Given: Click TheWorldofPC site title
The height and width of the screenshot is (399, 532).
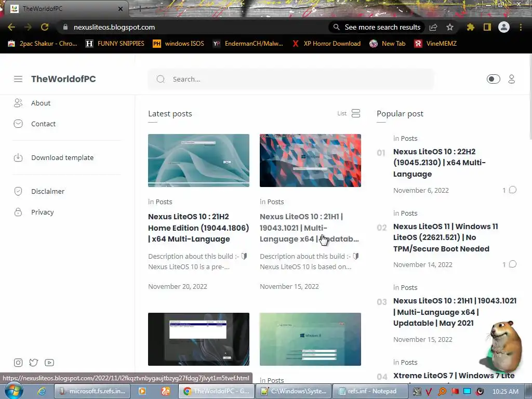Looking at the screenshot, I should [x=63, y=79].
